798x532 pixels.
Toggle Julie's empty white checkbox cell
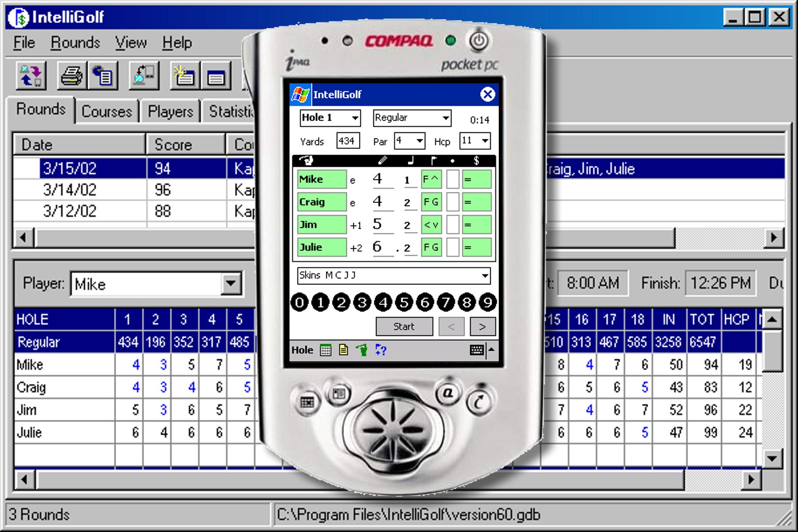pyautogui.click(x=453, y=247)
